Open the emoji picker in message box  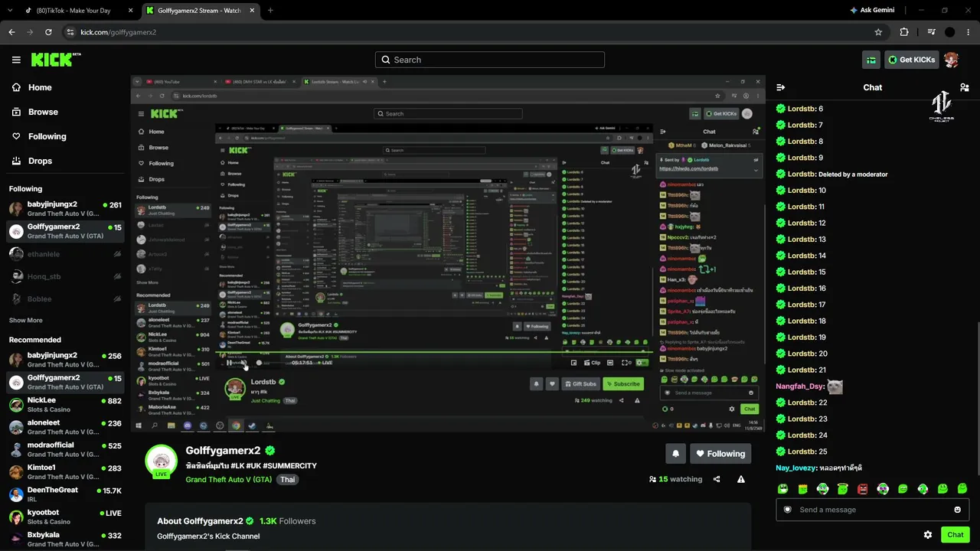pyautogui.click(x=957, y=510)
